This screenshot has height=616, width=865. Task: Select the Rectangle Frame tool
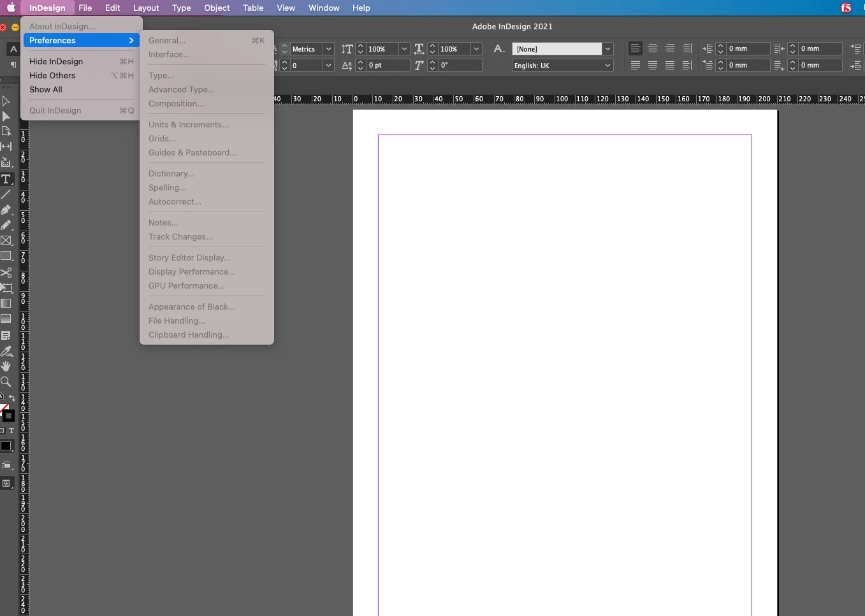point(6,240)
